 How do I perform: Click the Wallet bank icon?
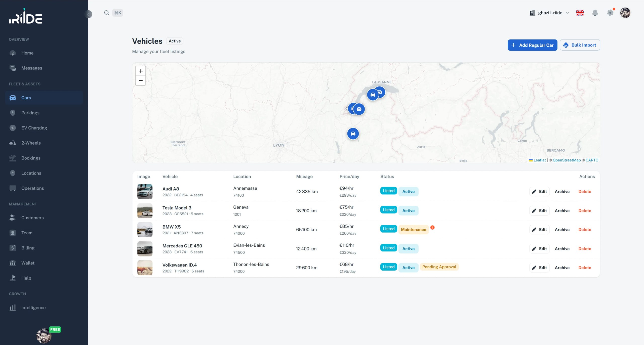click(13, 263)
